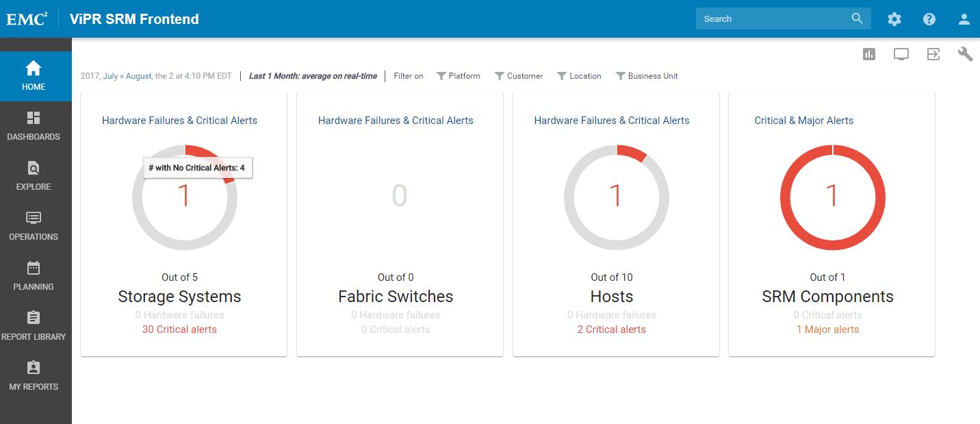Open the settings gear icon
Viewport: 980px width, 424px height.
[x=894, y=19]
